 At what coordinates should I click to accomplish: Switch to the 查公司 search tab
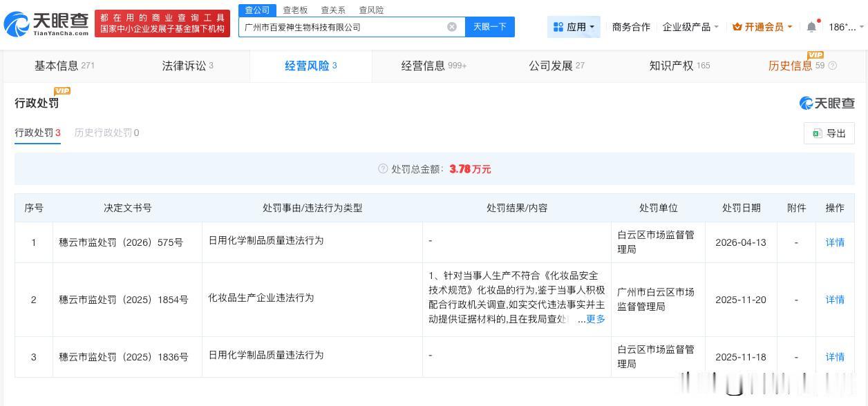(x=257, y=10)
